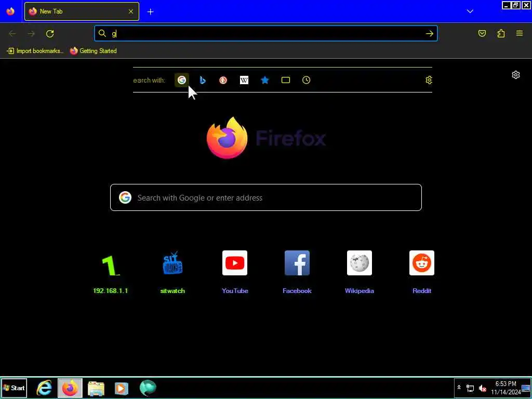The height and width of the screenshot is (399, 532).
Task: Open Save to Pocket button
Action: point(482,33)
